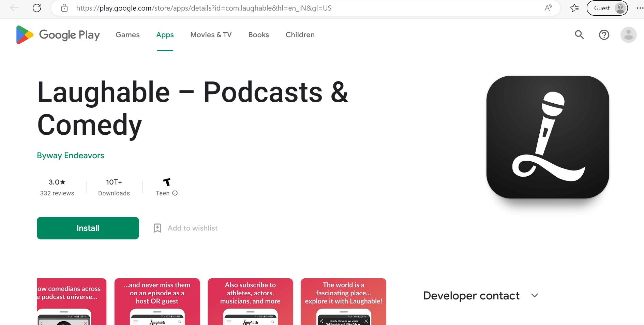Click the Teen rating T icon

click(x=167, y=182)
